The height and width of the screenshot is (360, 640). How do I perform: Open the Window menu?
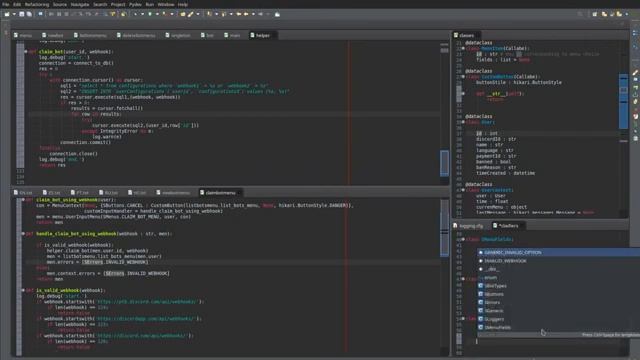[166, 4]
